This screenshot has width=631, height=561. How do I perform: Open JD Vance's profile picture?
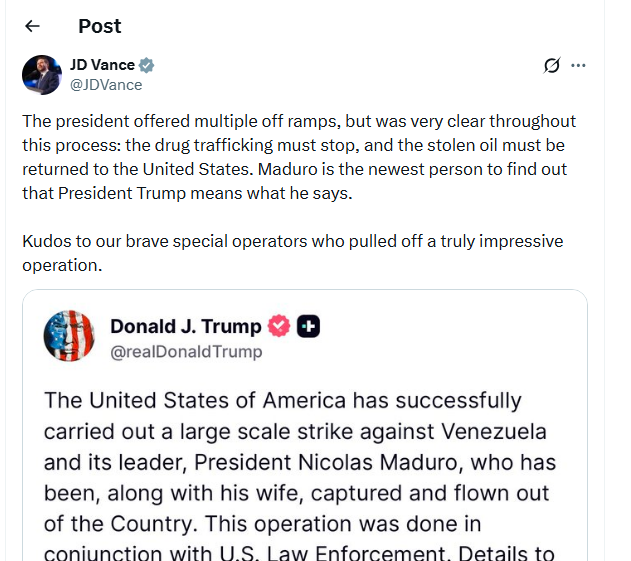[x=42, y=75]
